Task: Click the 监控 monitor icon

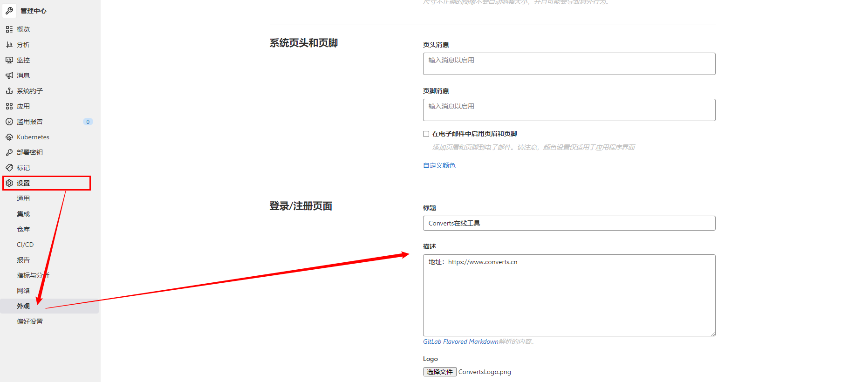Action: pyautogui.click(x=9, y=60)
